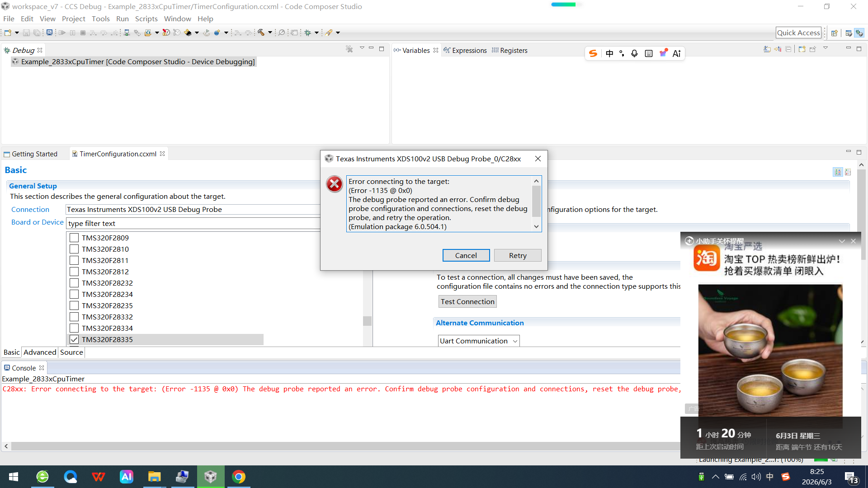The image size is (868, 488).
Task: Switch to the Source tab
Action: pyautogui.click(x=71, y=352)
